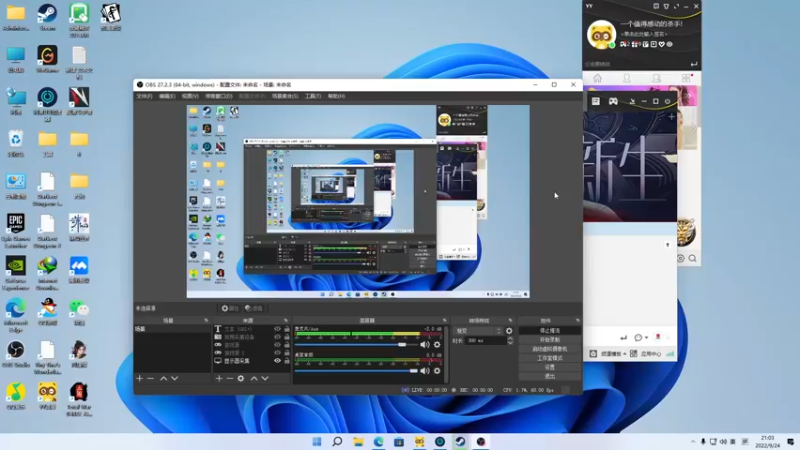This screenshot has width=800, height=450.
Task: Pop out the Sources dock panel
Action: click(x=286, y=320)
